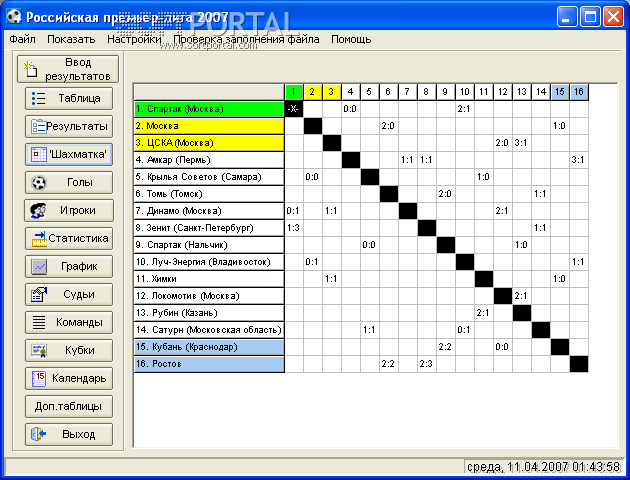Viewport: 630px width, 480px height.
Task: Click the soccer ball icon on Голы
Action: point(39,183)
